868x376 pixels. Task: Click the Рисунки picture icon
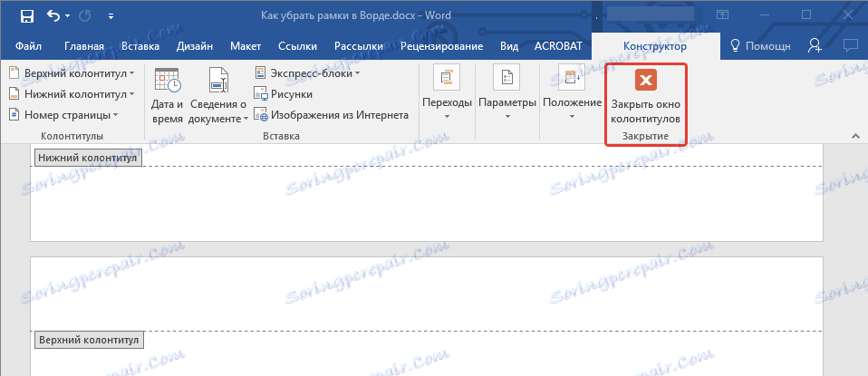(260, 94)
